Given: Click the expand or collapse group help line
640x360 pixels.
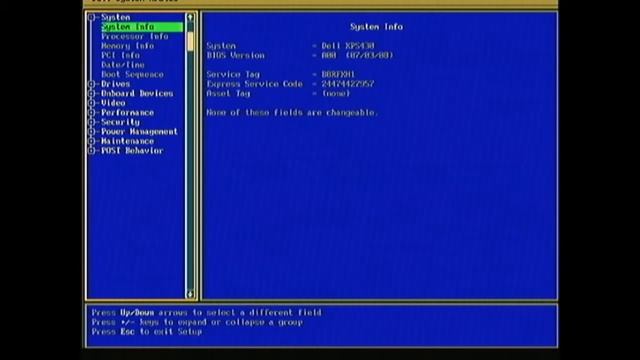Looking at the screenshot, I should point(198,322).
